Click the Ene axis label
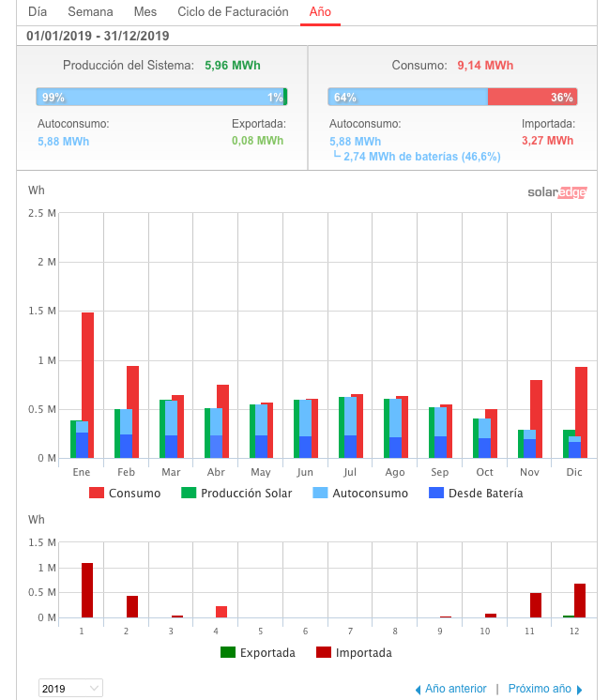This screenshot has height=700, width=609. [x=82, y=472]
